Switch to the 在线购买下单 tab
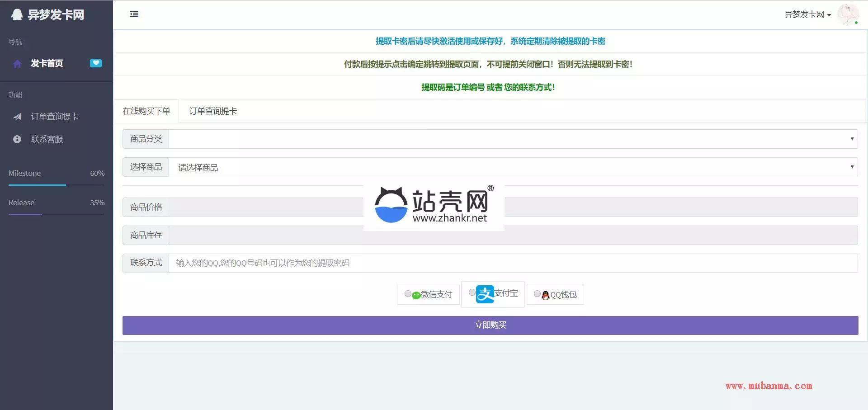Screen dimensions: 868x410 pos(146,111)
